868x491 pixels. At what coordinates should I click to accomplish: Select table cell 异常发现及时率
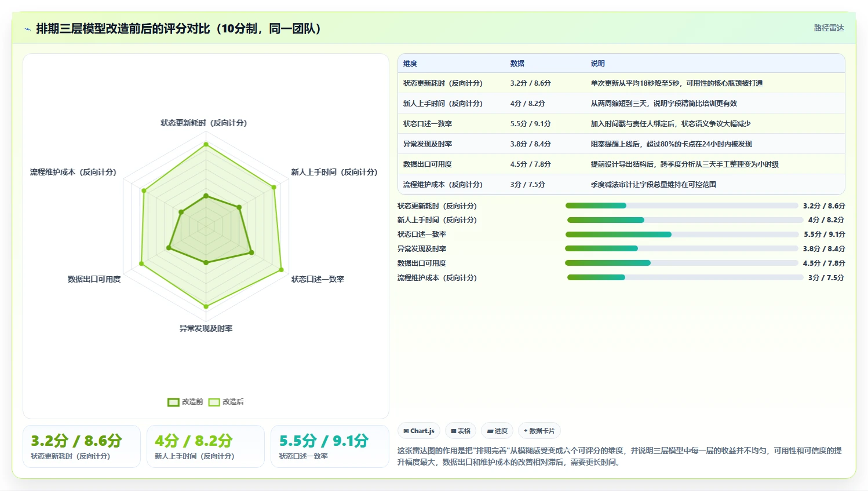(x=428, y=144)
